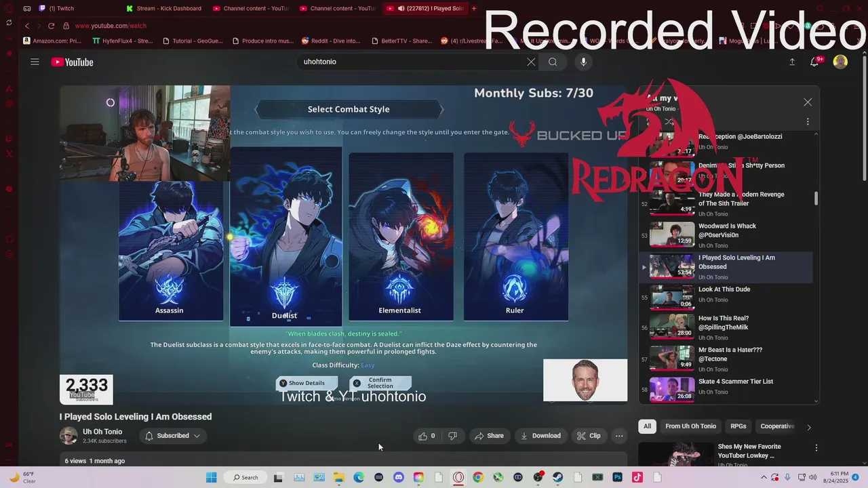Open the YouTube guide hamburger menu
Image resolution: width=868 pixels, height=488 pixels.
[x=35, y=62]
